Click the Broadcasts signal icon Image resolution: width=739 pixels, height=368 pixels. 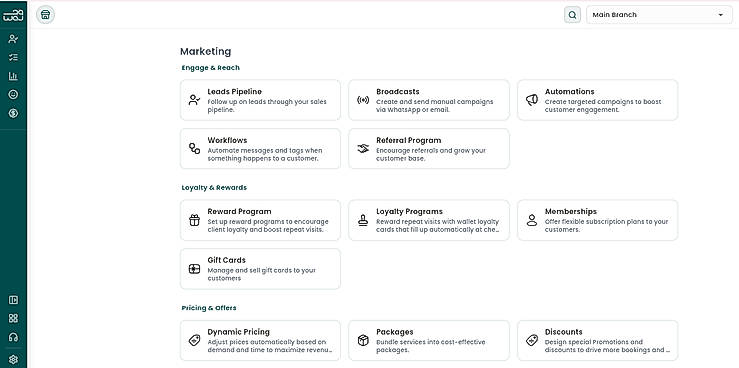pyautogui.click(x=363, y=100)
